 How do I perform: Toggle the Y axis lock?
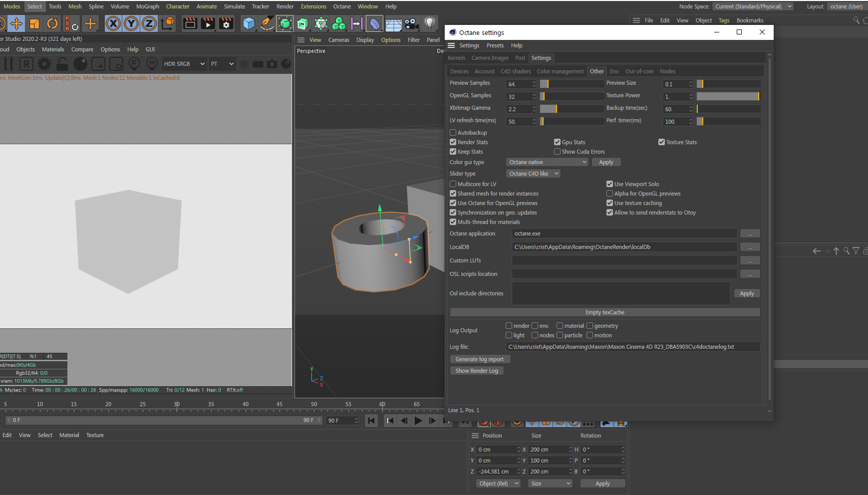[131, 23]
